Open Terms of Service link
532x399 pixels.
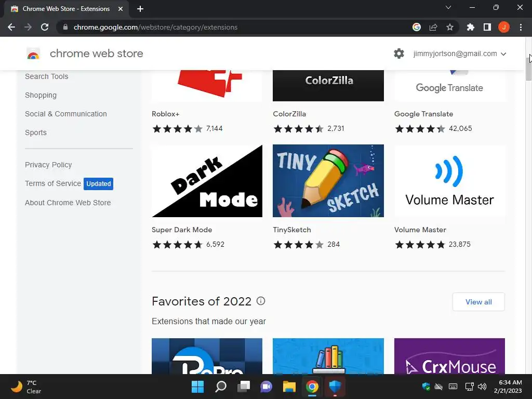(x=53, y=183)
